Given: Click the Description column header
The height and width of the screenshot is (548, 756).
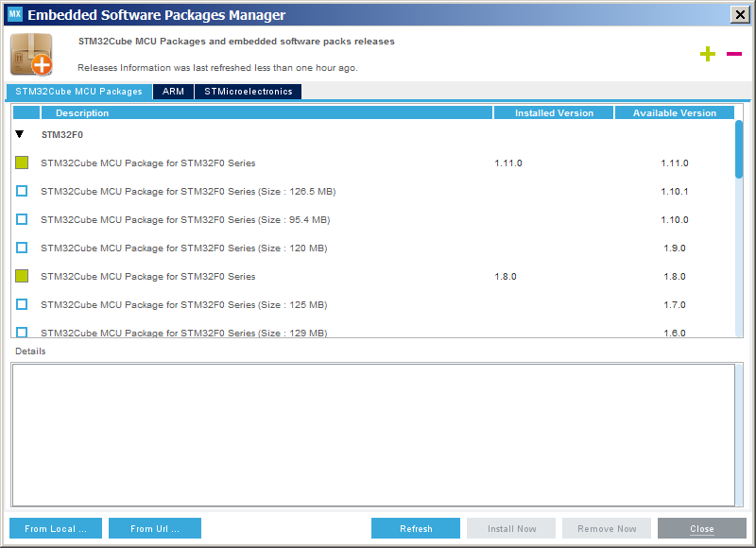Looking at the screenshot, I should pyautogui.click(x=267, y=112).
